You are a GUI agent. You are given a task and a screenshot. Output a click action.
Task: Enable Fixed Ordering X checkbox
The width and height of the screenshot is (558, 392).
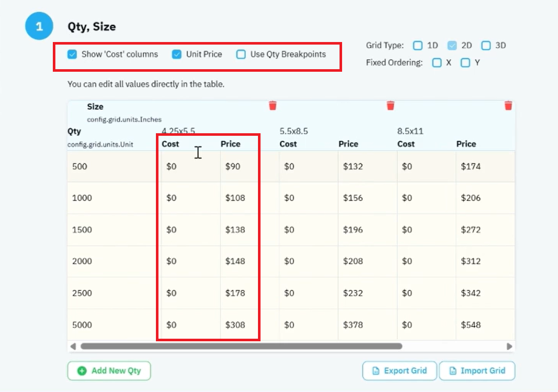point(436,63)
